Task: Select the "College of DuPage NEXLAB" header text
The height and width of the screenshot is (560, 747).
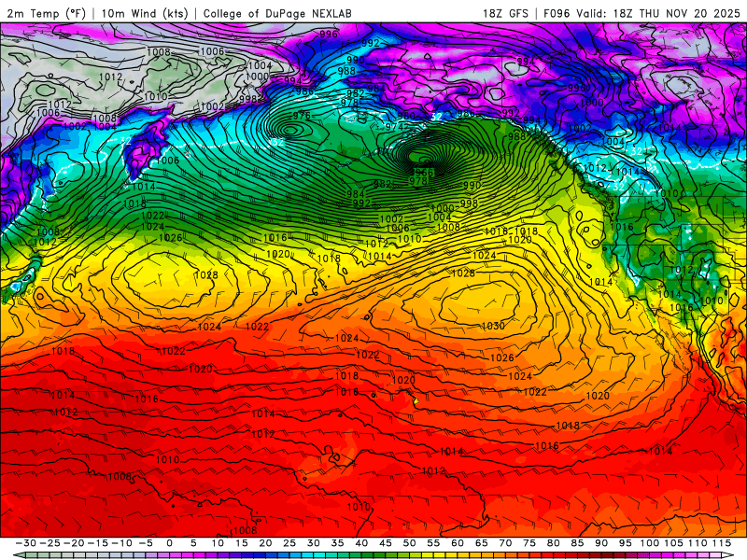Action: click(x=277, y=13)
